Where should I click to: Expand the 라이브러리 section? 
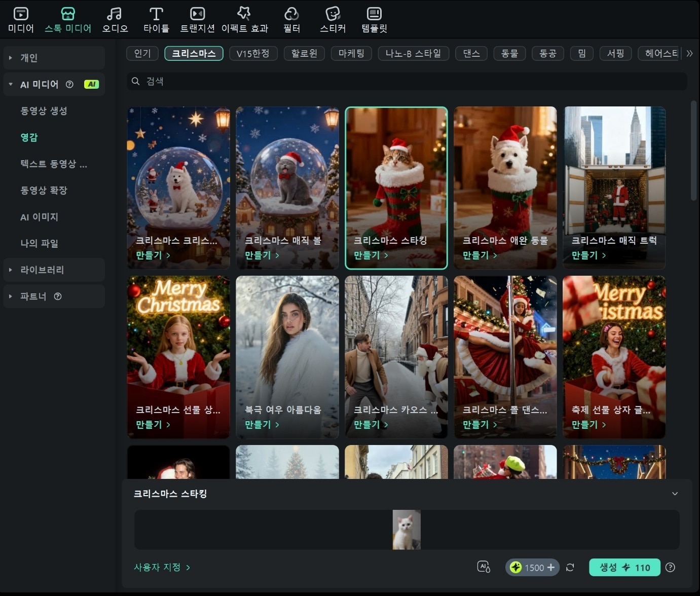[x=11, y=270]
